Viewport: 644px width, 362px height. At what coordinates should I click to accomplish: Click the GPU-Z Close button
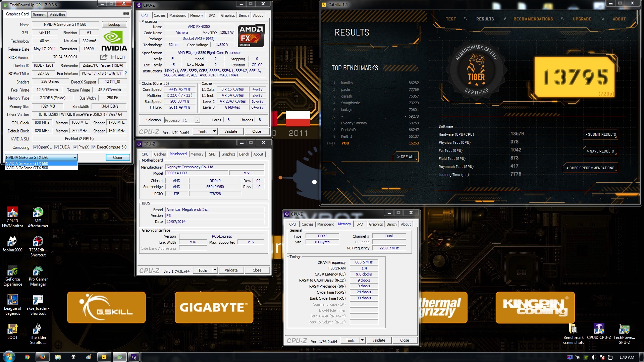[117, 158]
